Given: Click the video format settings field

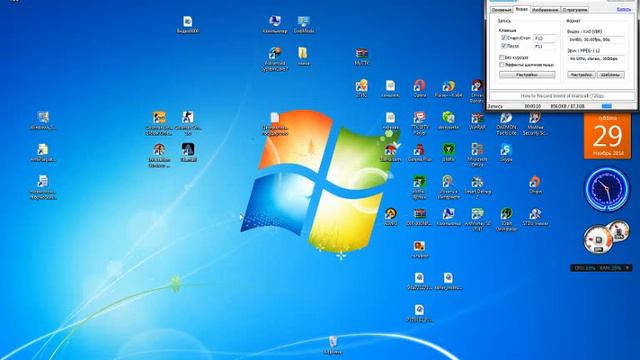Looking at the screenshot, I should tap(596, 40).
